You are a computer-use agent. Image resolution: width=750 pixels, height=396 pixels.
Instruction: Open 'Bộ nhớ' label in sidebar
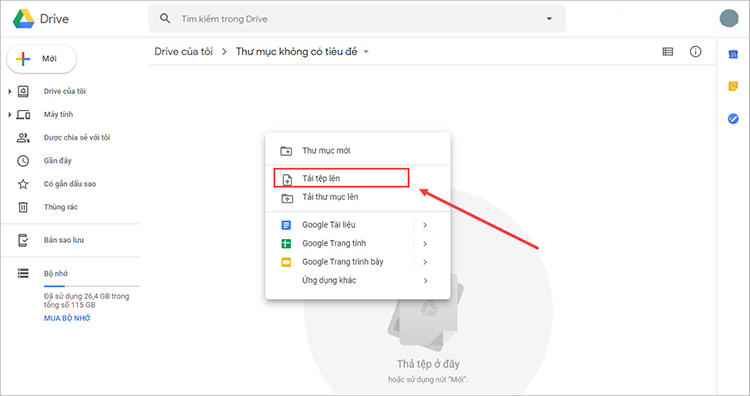point(55,274)
